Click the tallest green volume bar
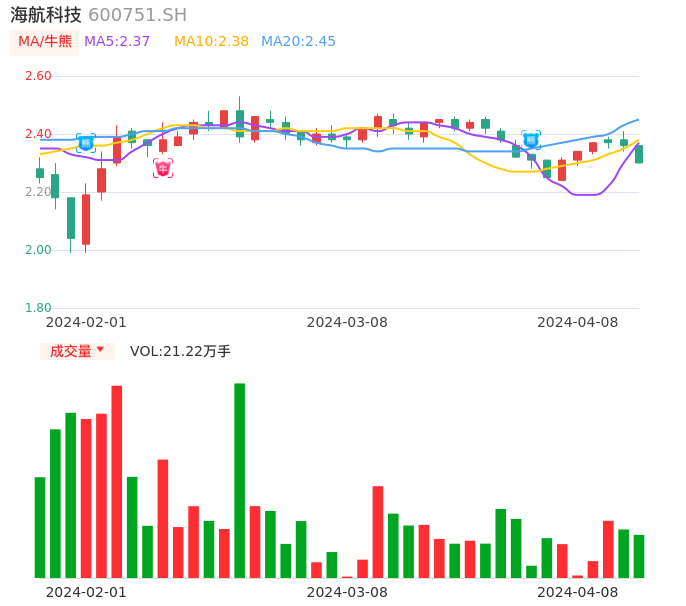Screen dimensions: 686x606 (239, 480)
